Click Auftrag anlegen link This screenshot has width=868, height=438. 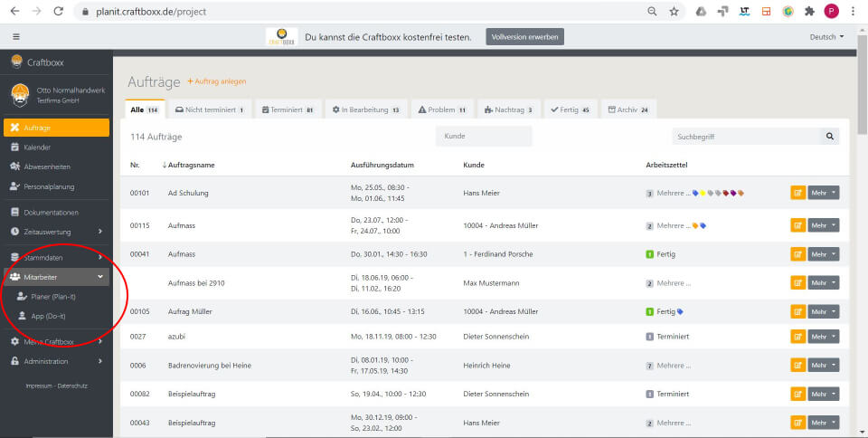216,81
